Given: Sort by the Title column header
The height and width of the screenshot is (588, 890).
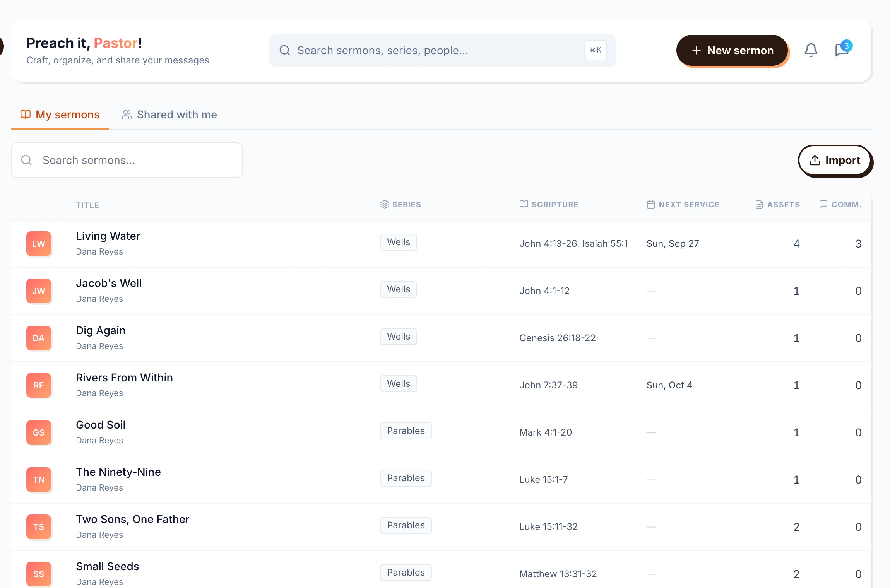Looking at the screenshot, I should pos(87,205).
